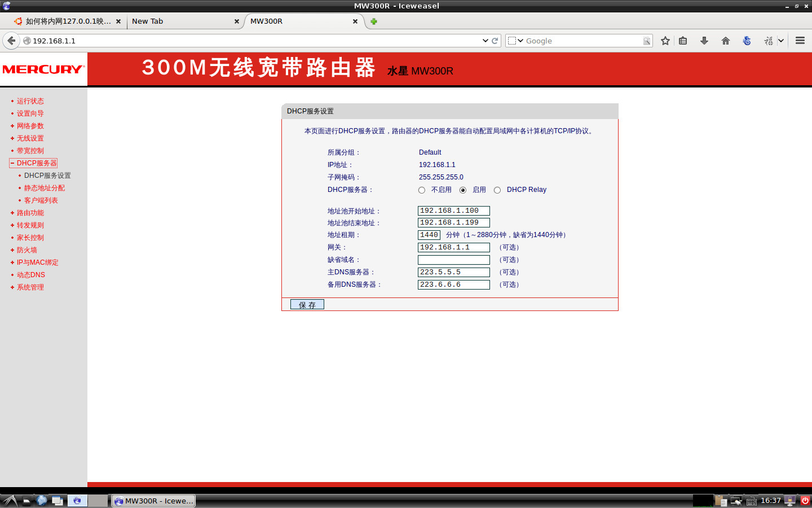812x508 pixels.
Task: Select 启用 DHCP server option
Action: 463,190
